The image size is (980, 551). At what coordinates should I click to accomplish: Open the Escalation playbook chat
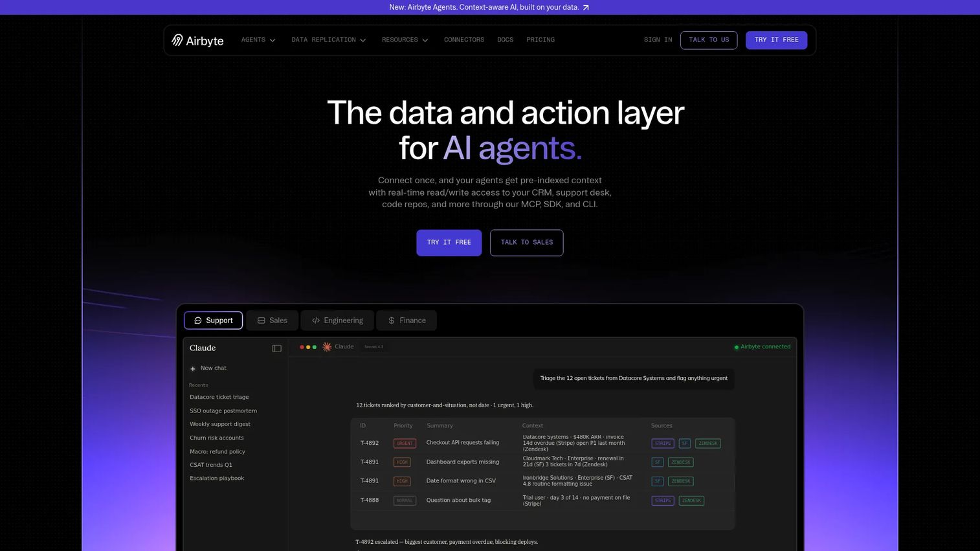(217, 478)
